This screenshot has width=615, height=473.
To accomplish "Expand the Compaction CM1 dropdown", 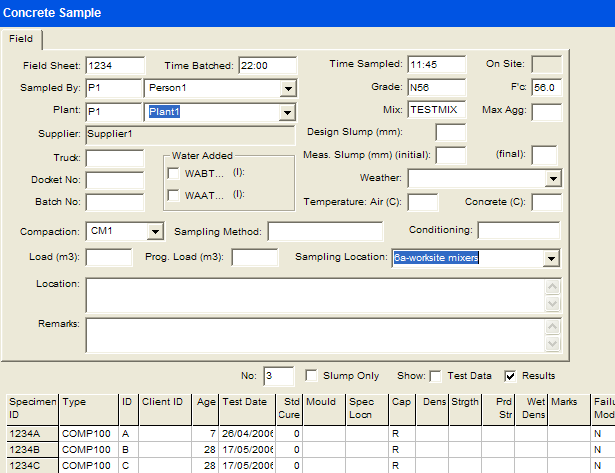I will [x=154, y=232].
